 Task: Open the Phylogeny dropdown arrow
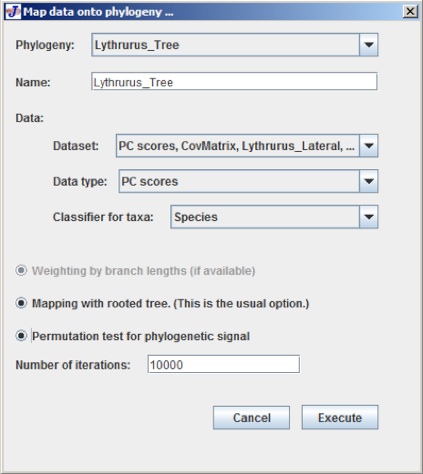coord(369,45)
